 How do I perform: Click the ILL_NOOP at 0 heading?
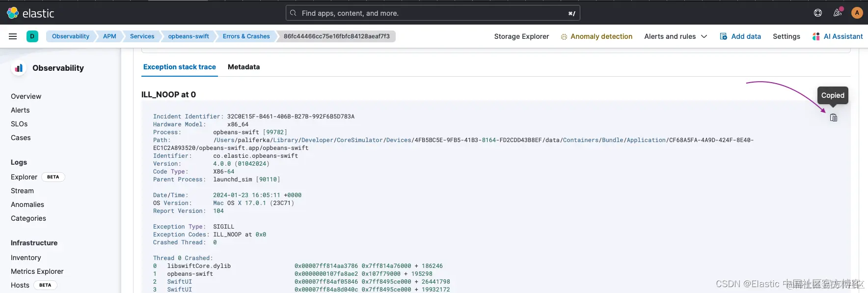coord(168,94)
